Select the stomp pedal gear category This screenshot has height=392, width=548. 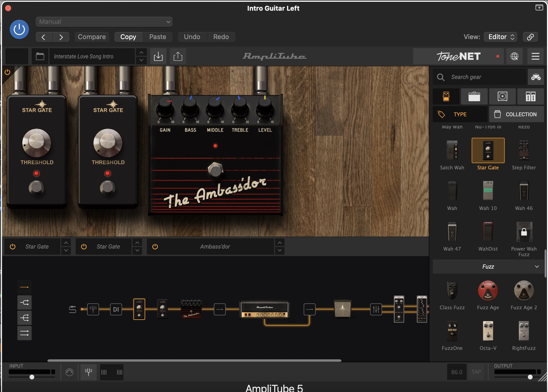click(x=446, y=96)
